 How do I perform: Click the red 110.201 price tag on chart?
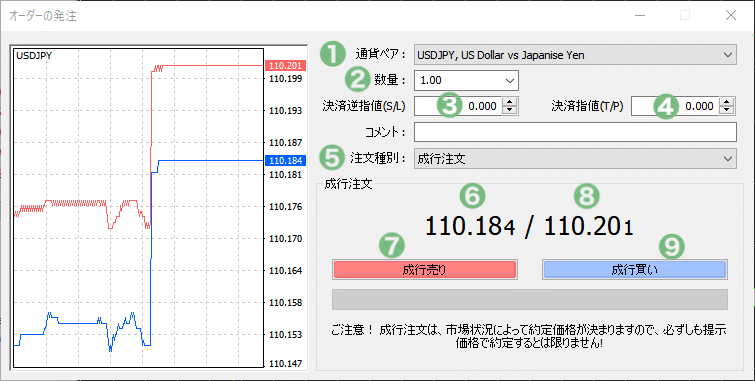(x=285, y=66)
